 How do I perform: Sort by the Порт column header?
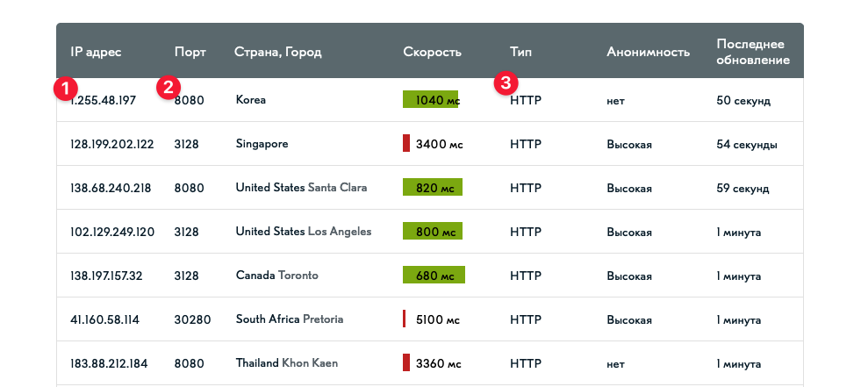(x=190, y=52)
